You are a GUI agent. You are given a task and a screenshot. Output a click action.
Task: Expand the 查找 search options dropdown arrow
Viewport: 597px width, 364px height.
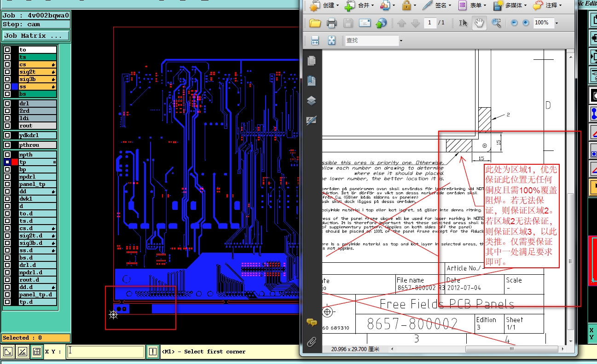click(x=400, y=41)
